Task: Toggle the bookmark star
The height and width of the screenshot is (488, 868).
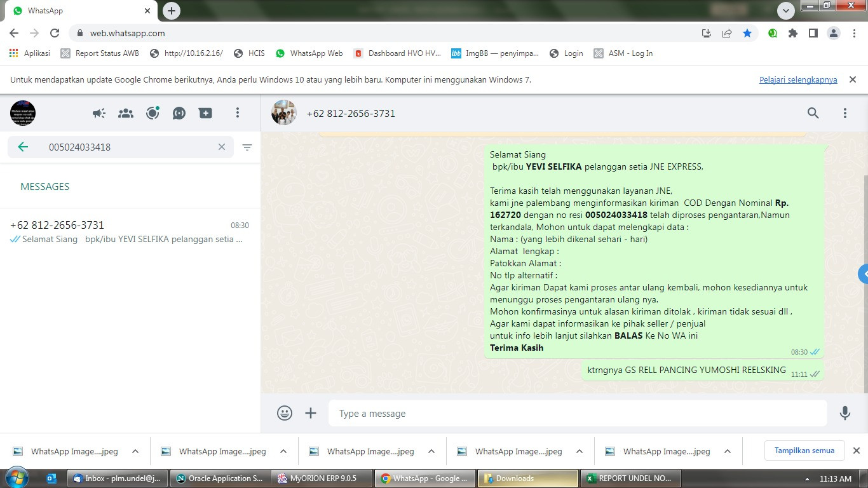Action: point(747,33)
